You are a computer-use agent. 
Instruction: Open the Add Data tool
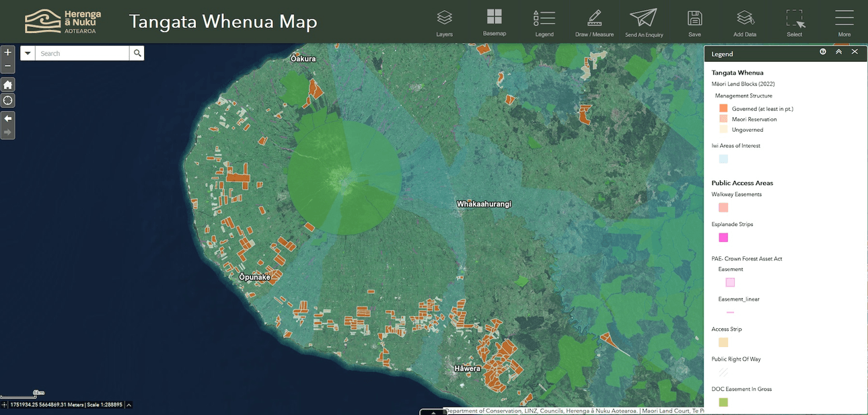[x=745, y=22]
